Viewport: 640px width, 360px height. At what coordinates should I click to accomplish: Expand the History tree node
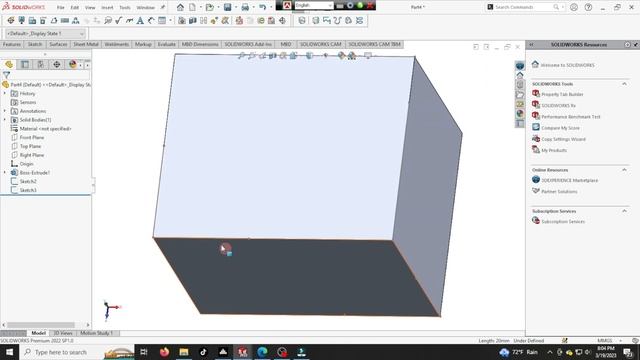tap(5, 93)
